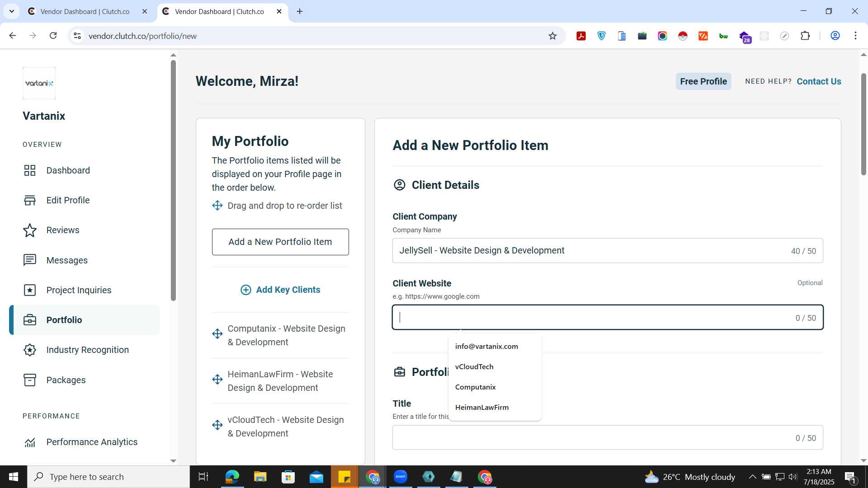Click the Contact Us link
The height and width of the screenshot is (488, 868).
point(819,81)
